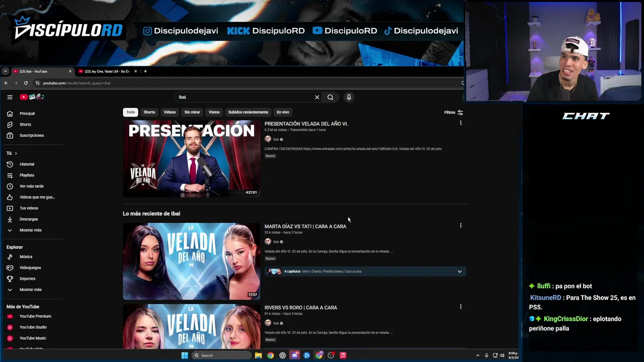Click the YouTube logo

click(32, 97)
